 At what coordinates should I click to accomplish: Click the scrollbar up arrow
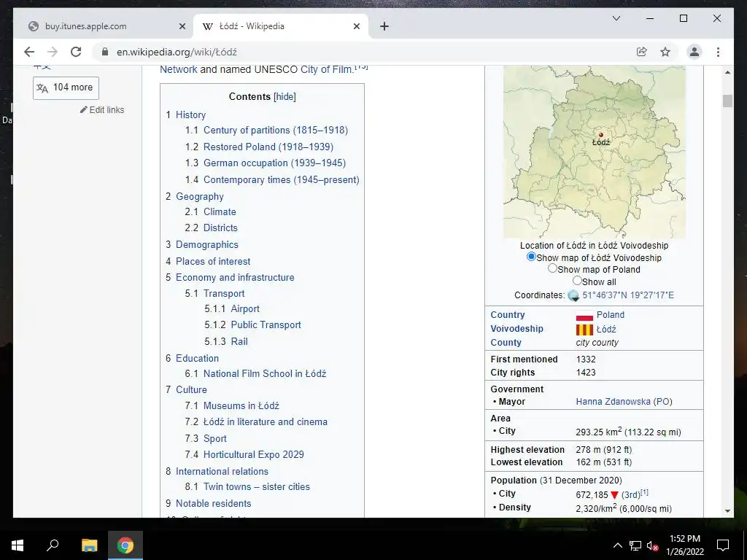click(727, 72)
